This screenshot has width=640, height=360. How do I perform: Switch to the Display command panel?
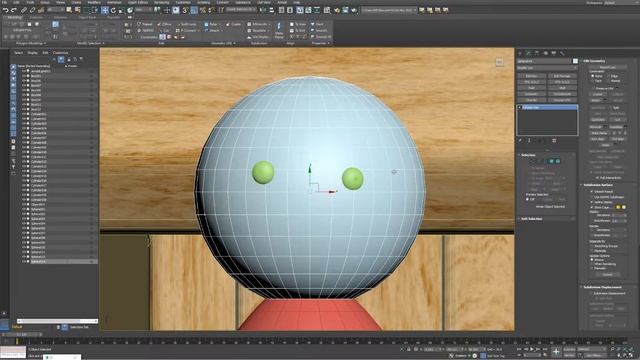click(554, 53)
